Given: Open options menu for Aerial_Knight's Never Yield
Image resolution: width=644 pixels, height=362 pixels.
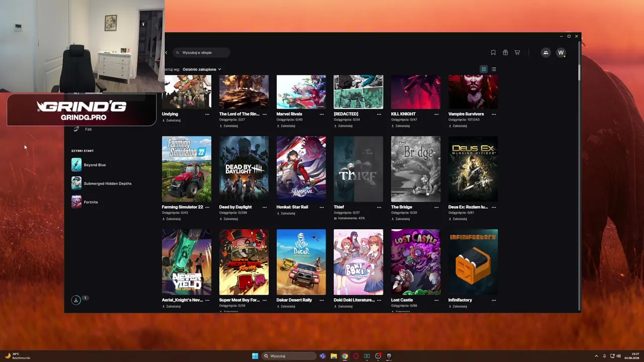Looking at the screenshot, I should point(207,300).
